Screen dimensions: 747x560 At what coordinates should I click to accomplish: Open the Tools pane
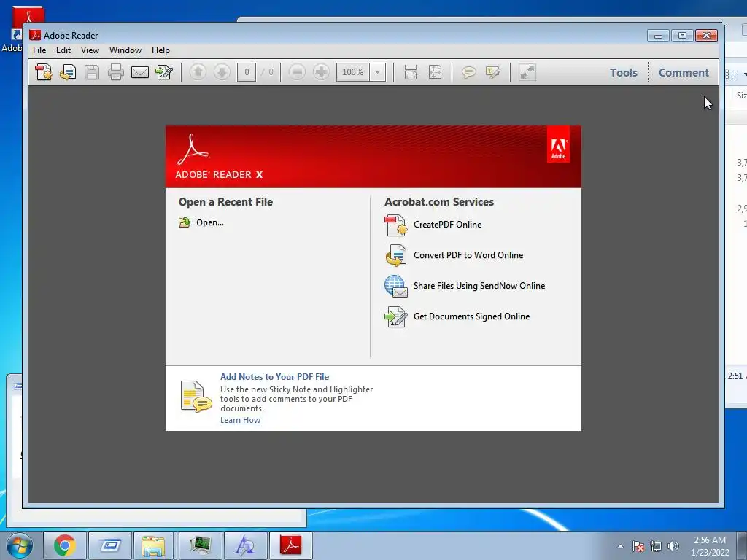624,72
